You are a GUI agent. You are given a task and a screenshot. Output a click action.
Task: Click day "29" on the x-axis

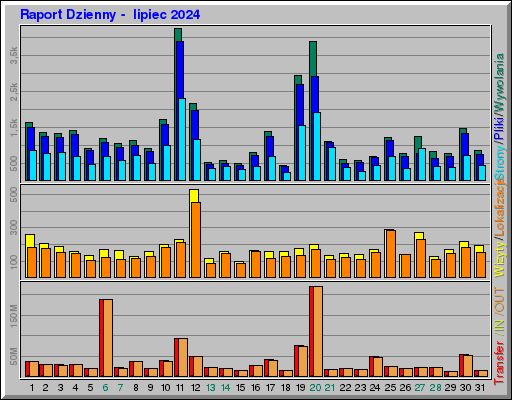[450, 388]
